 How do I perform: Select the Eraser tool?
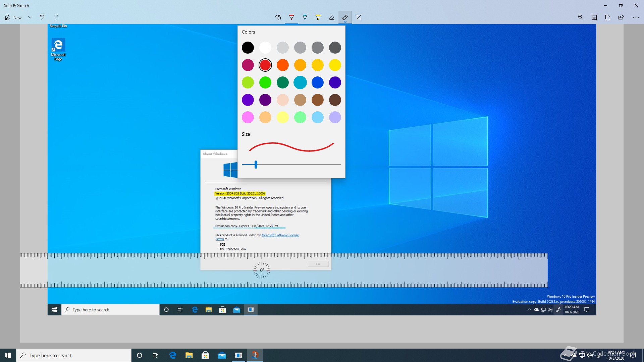pyautogui.click(x=332, y=17)
